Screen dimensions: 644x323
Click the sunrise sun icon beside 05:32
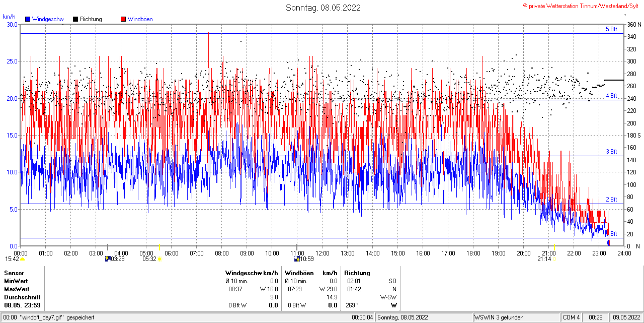pos(159,259)
